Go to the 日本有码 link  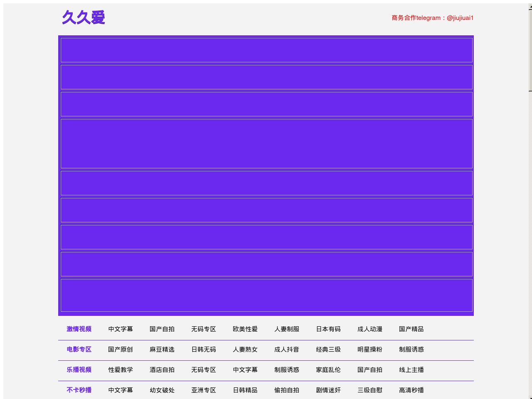[x=328, y=329]
